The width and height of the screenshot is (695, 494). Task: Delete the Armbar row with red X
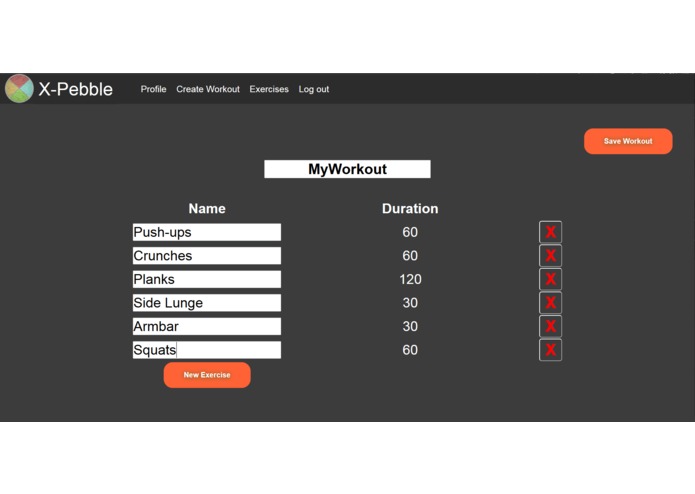point(550,326)
